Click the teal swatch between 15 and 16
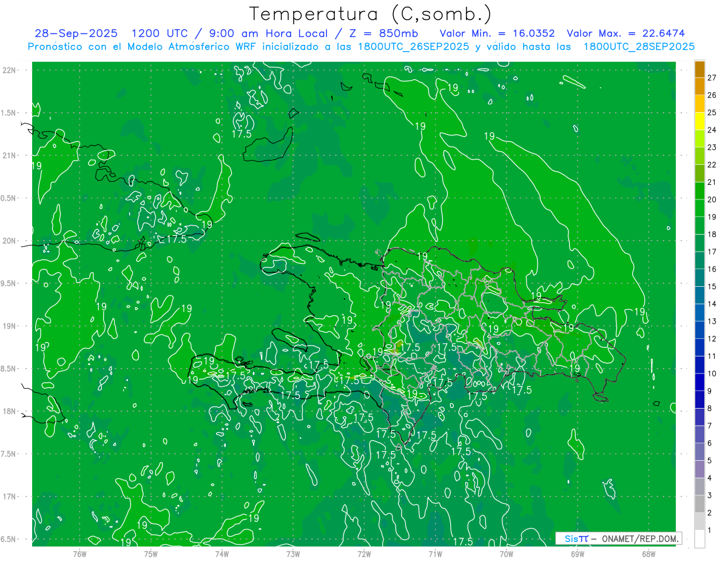Viewport: 728px width, 562px height. click(x=699, y=278)
